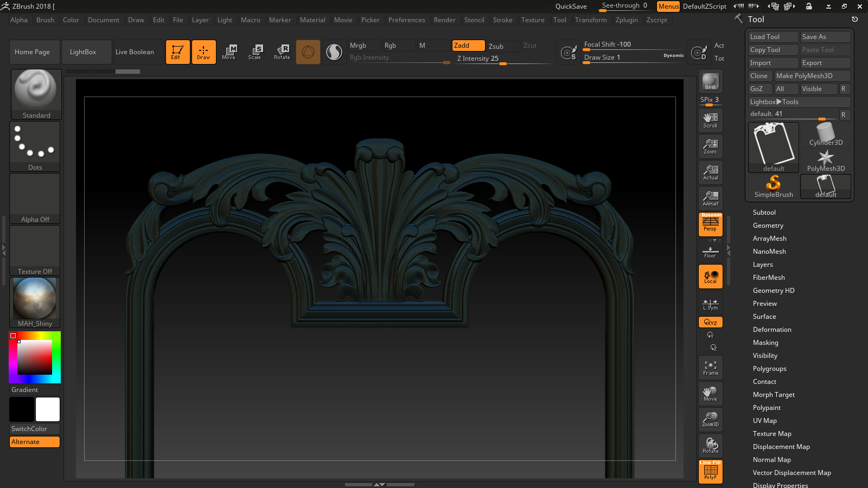This screenshot has height=488, width=868.
Task: Expand the Subtool section
Action: (x=764, y=213)
